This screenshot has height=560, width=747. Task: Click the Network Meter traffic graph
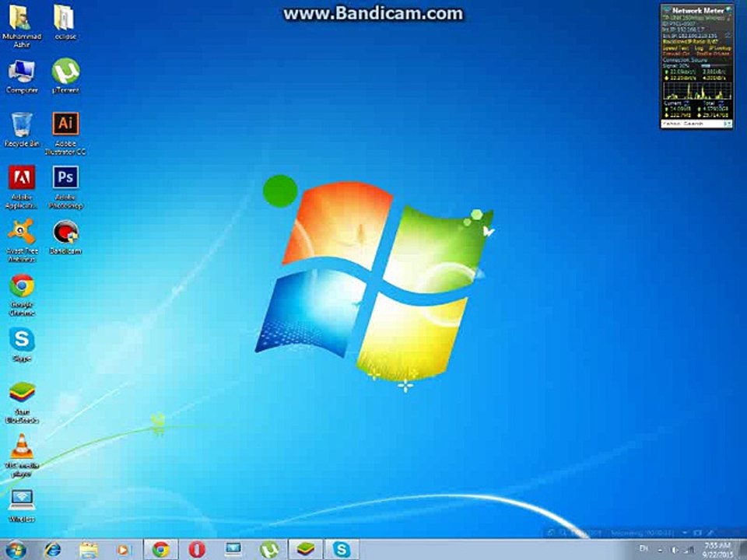click(x=697, y=90)
